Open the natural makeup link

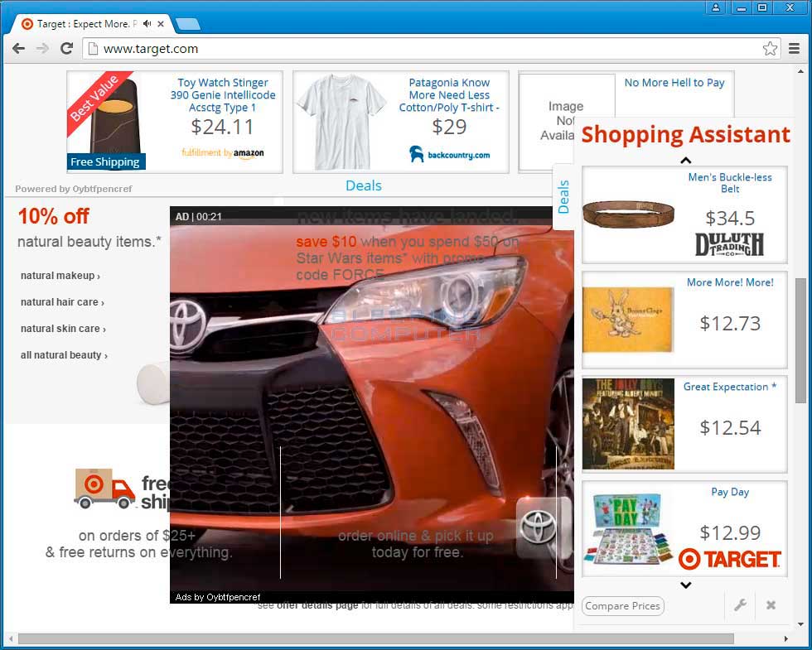60,276
